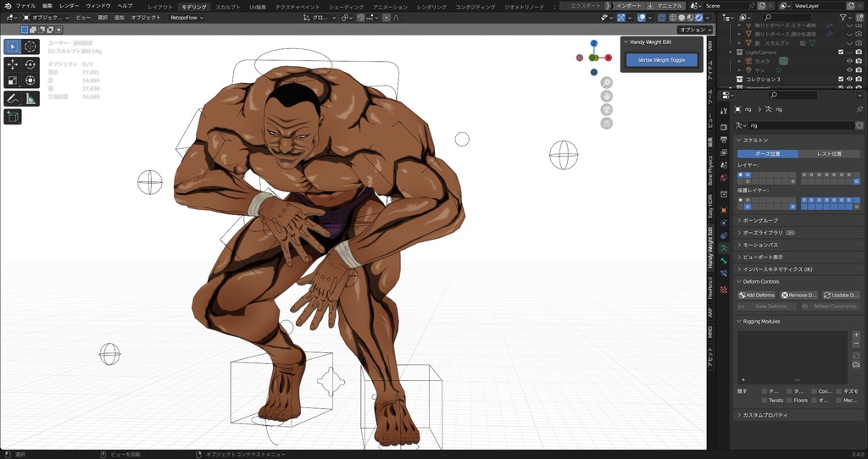
Task: Disable カメラ in renders camera icon
Action: click(859, 61)
